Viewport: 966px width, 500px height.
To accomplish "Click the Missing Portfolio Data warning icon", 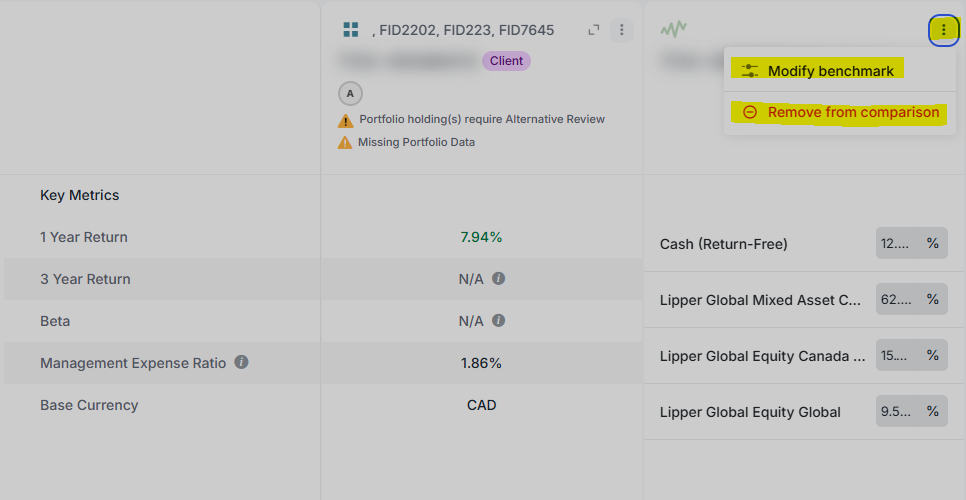I will [345, 143].
